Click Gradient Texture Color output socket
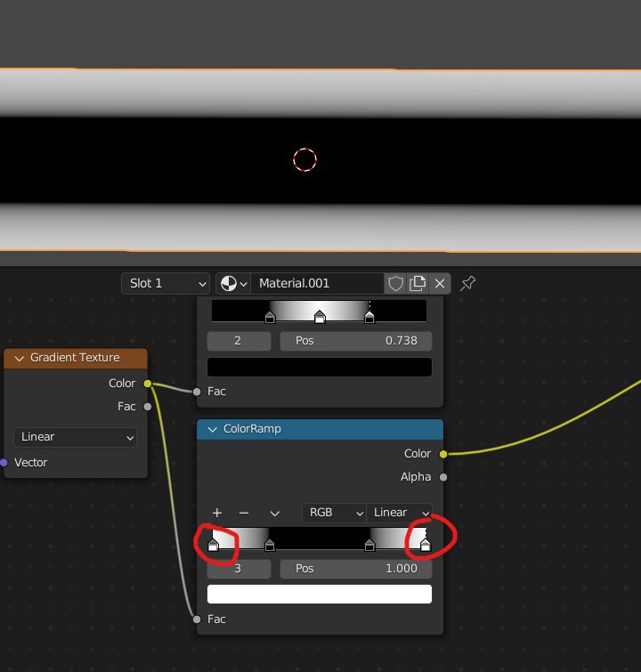Viewport: 641px width, 672px height. pos(148,384)
